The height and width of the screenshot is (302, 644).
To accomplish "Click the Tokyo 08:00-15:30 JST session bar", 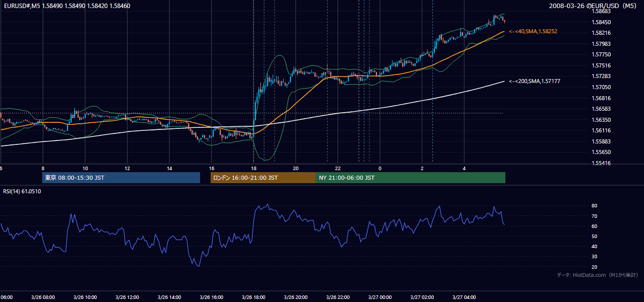I will click(x=121, y=178).
